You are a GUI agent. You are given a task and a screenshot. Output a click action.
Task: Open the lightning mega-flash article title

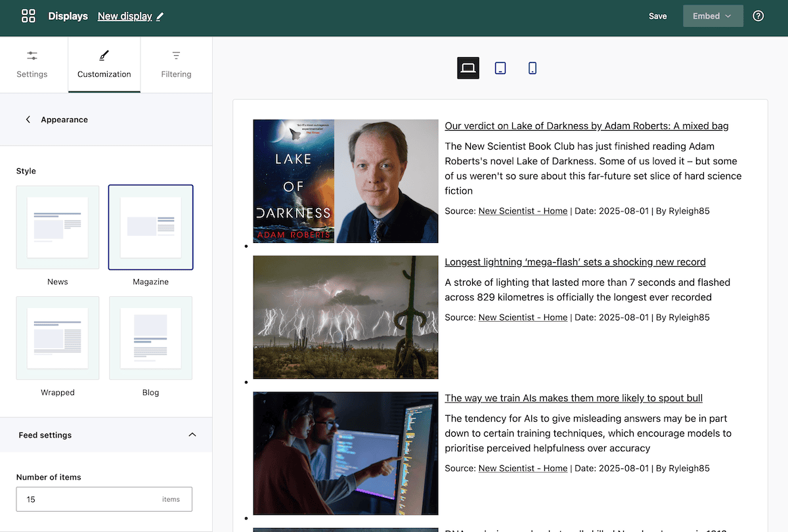[575, 262]
